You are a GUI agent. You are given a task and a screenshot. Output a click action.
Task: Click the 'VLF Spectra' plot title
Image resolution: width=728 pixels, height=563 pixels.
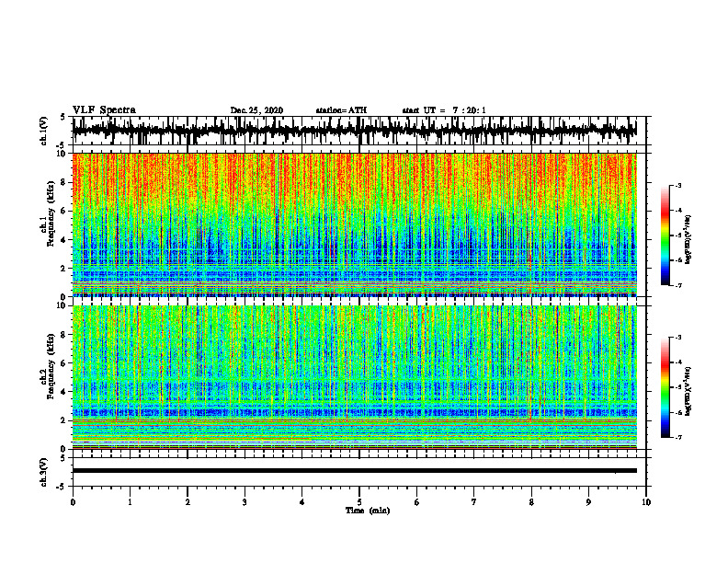tap(104, 110)
